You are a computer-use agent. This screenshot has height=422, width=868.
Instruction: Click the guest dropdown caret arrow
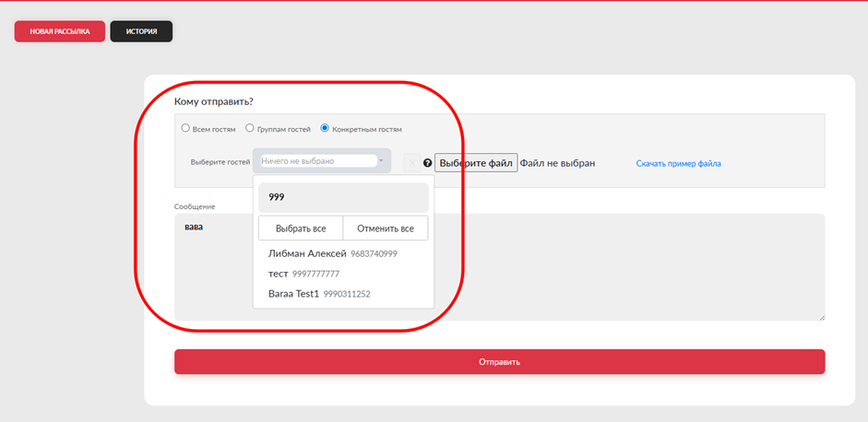(381, 161)
